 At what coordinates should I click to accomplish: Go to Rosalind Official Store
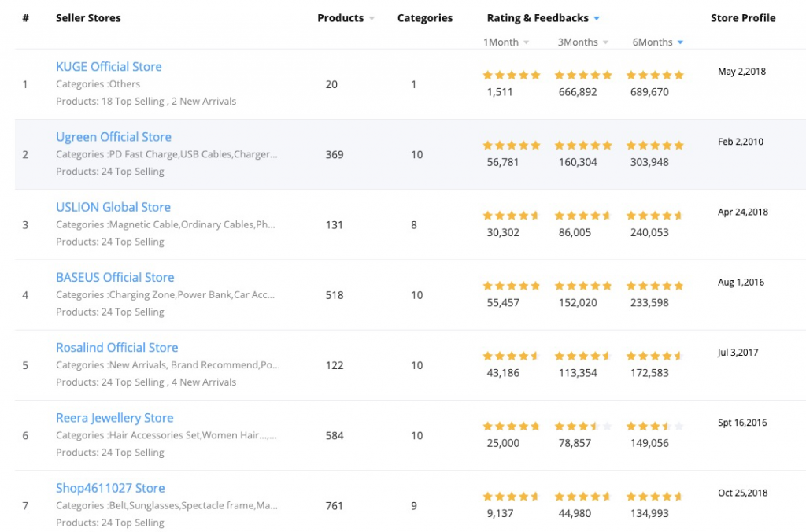coord(117,348)
